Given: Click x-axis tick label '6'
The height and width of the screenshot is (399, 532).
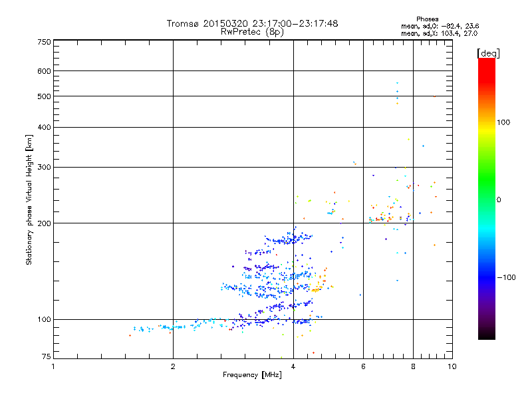Looking at the screenshot, I should [363, 366].
